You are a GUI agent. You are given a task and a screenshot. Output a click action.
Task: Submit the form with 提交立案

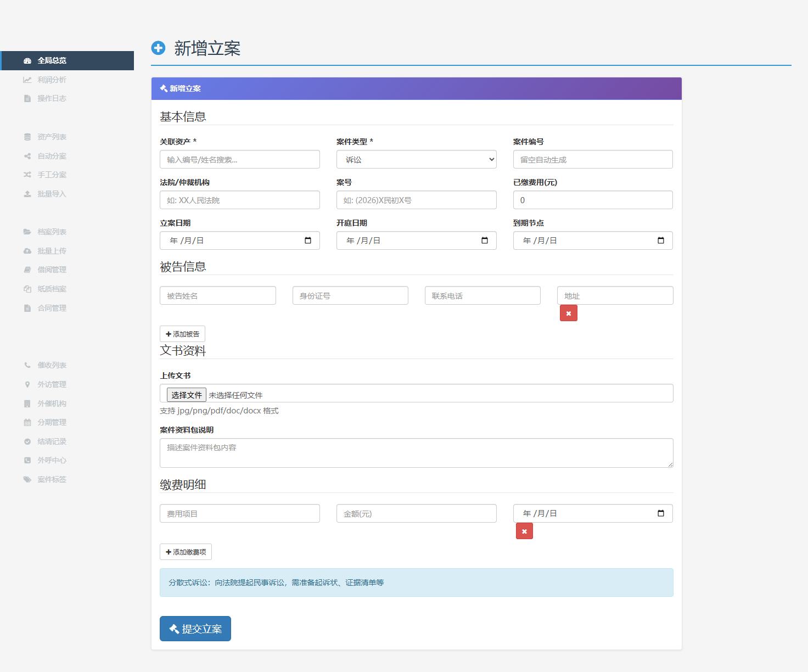click(195, 629)
